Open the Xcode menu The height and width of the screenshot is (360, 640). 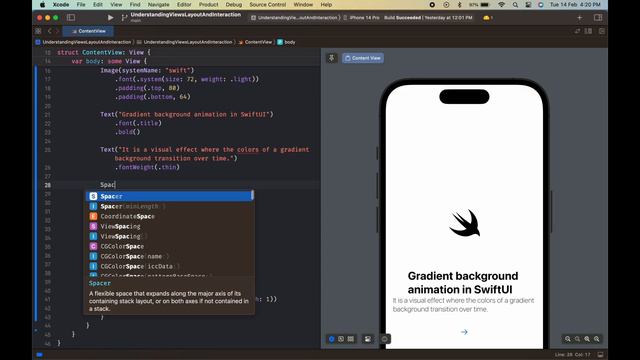pos(61,4)
